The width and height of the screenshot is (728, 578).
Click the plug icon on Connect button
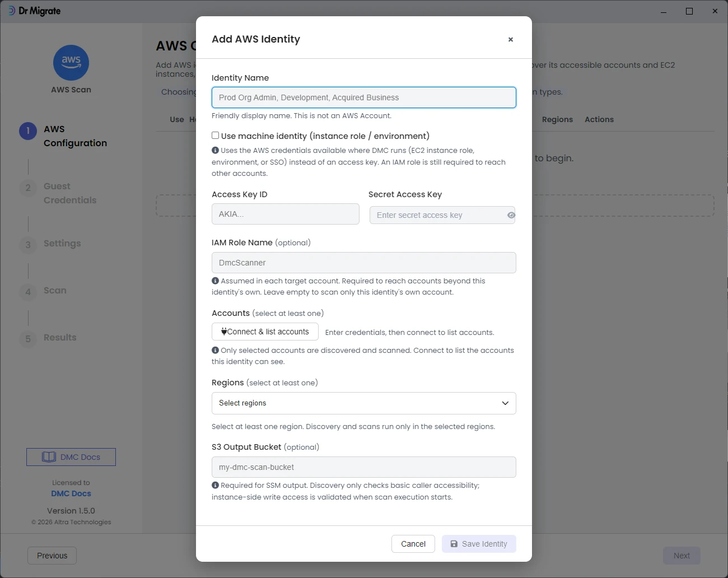coord(224,332)
